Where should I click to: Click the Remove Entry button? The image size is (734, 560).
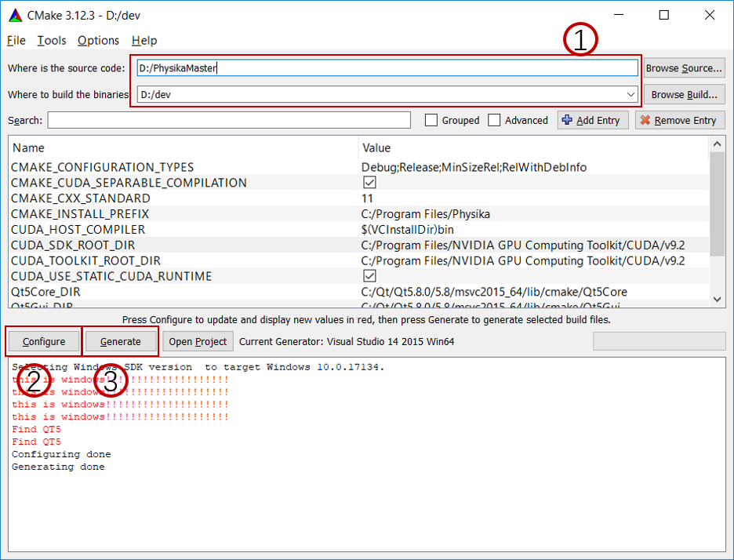click(x=680, y=120)
